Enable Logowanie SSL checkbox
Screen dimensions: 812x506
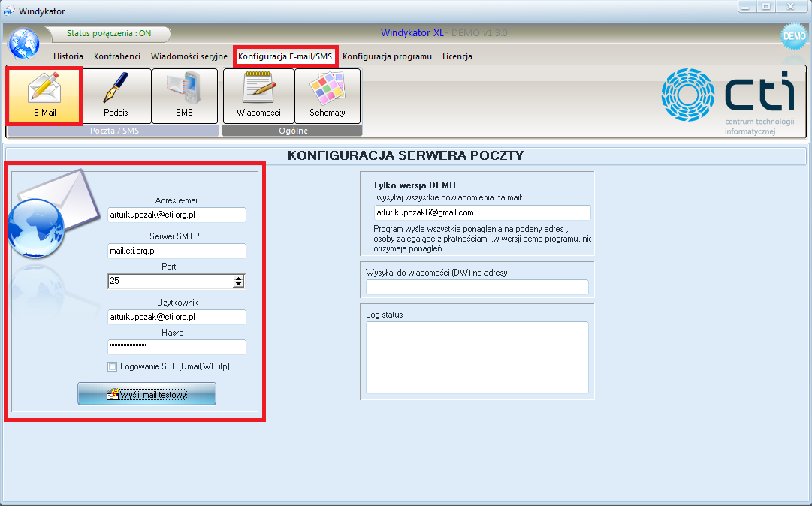pyautogui.click(x=113, y=367)
